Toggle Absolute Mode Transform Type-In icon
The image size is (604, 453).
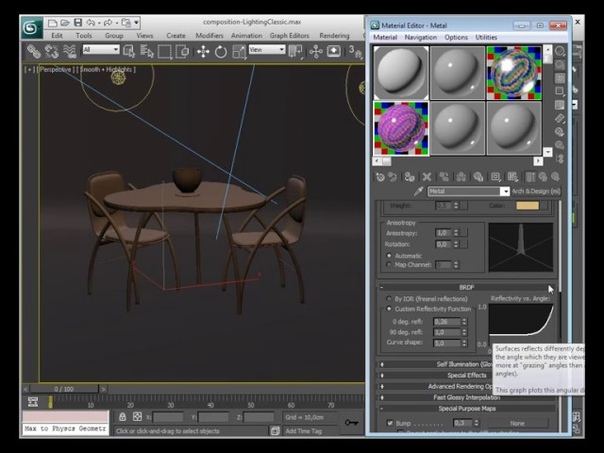click(137, 417)
